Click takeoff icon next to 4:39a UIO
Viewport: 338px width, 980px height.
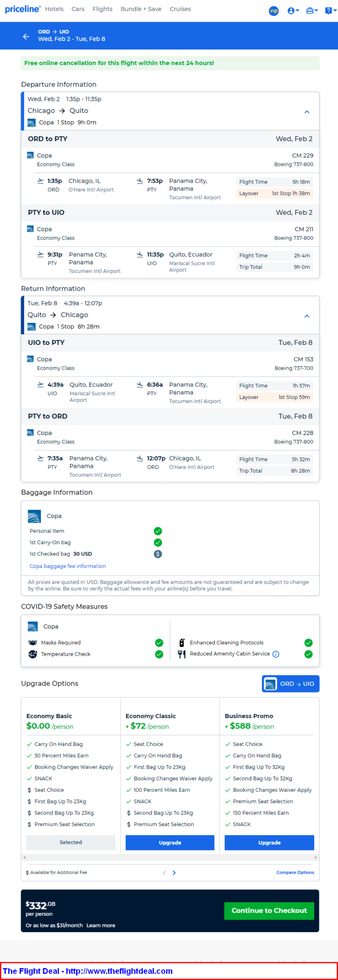pyautogui.click(x=40, y=384)
